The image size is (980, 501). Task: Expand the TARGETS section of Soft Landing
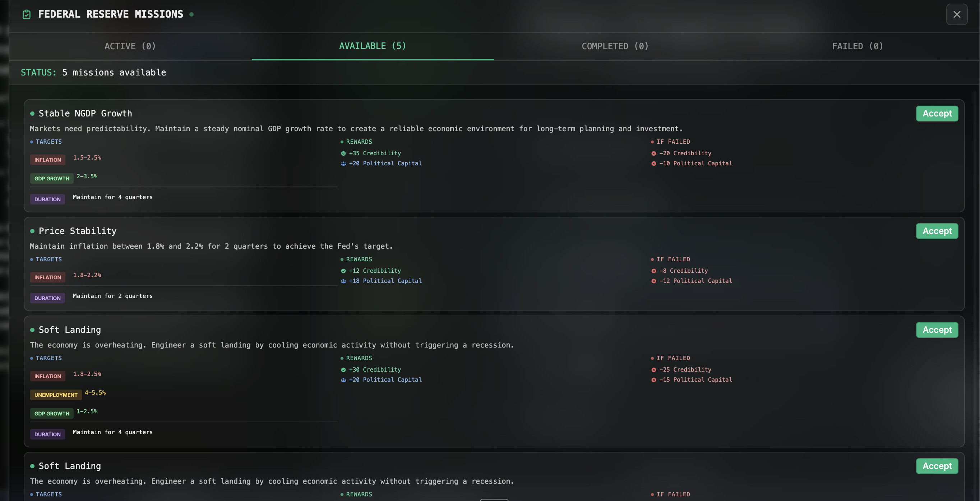coord(48,358)
